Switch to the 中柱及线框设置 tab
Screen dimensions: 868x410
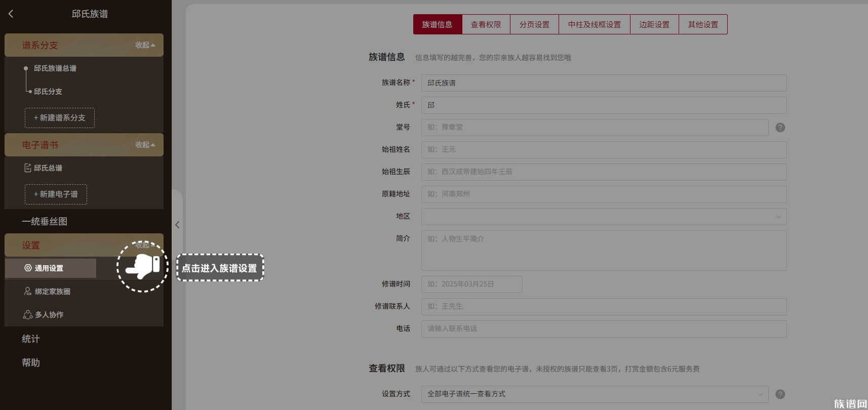[595, 24]
